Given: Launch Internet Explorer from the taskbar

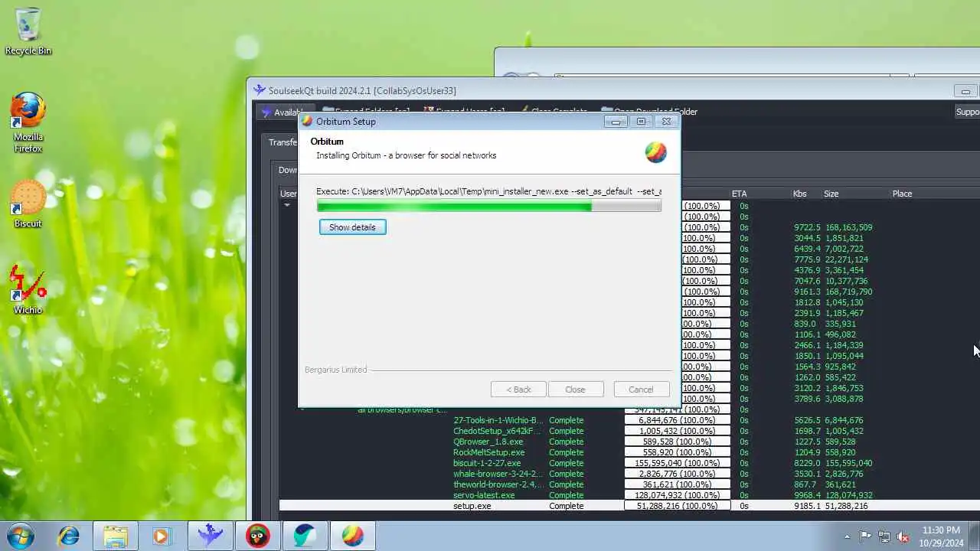Looking at the screenshot, I should 69,536.
